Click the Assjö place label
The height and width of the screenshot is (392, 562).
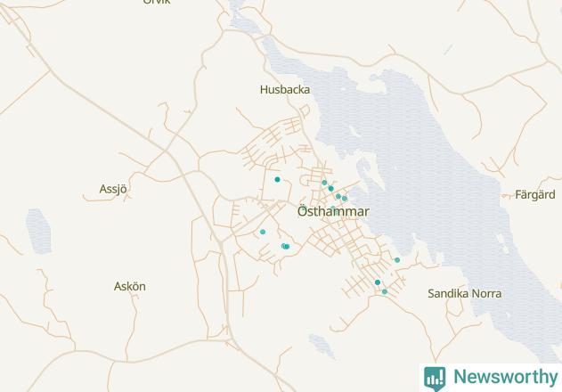point(113,189)
